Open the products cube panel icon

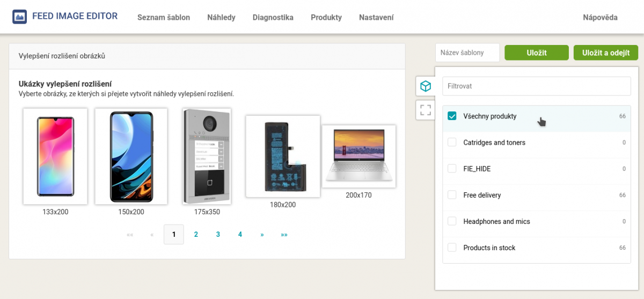tap(426, 86)
